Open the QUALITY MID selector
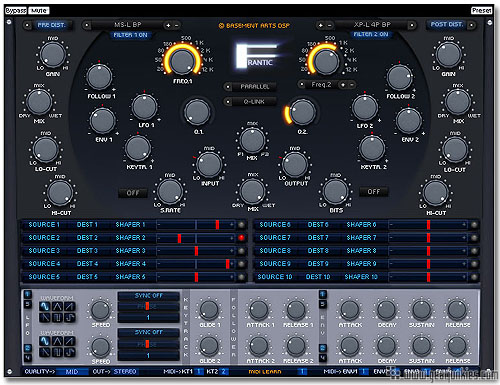This screenshot has height=385, width=500. click(72, 371)
